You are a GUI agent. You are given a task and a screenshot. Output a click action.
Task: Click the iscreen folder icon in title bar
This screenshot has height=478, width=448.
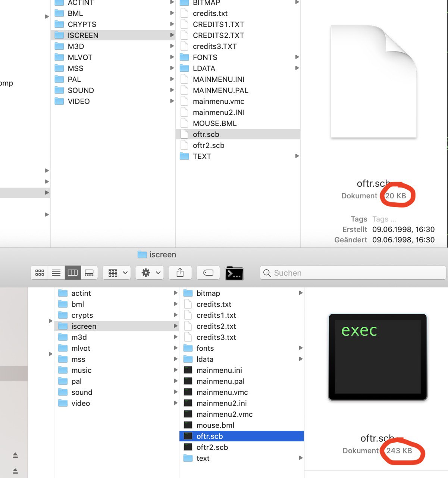(x=142, y=255)
